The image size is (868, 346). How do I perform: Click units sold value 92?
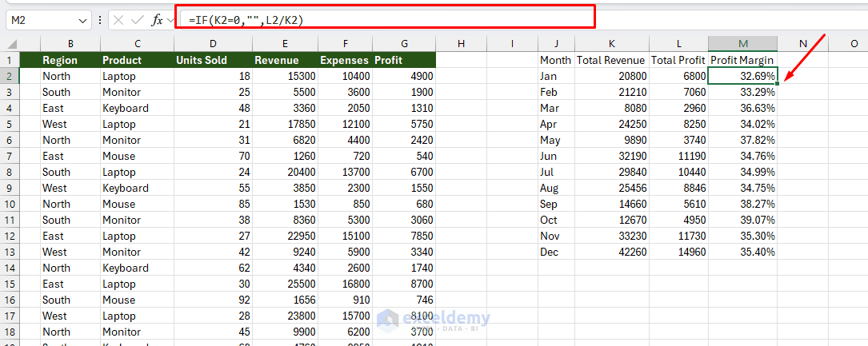point(213,300)
